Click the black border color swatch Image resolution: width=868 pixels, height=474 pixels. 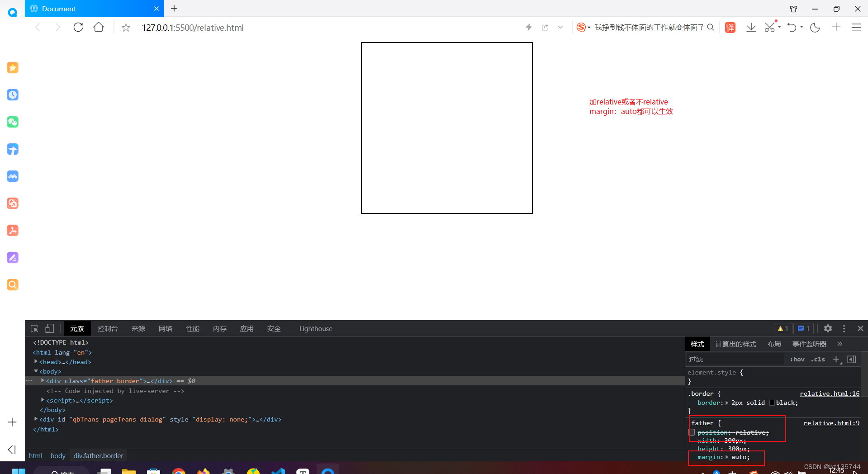[x=772, y=403]
